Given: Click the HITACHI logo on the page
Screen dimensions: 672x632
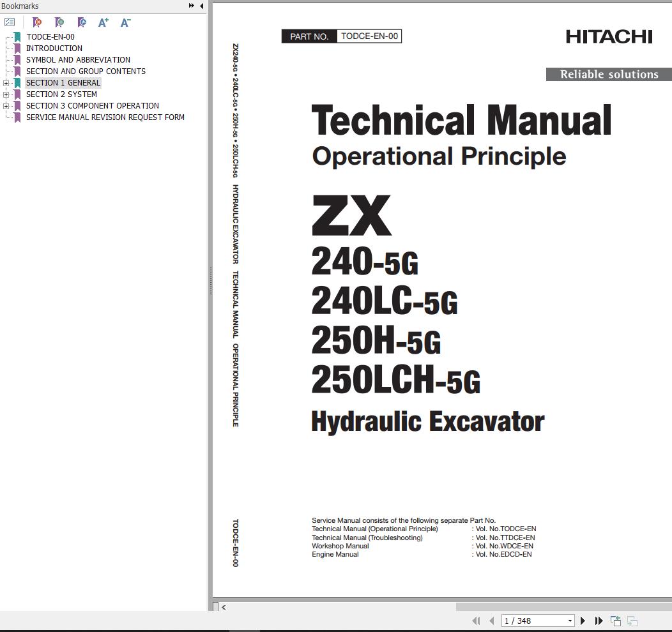Looking at the screenshot, I should (x=609, y=37).
